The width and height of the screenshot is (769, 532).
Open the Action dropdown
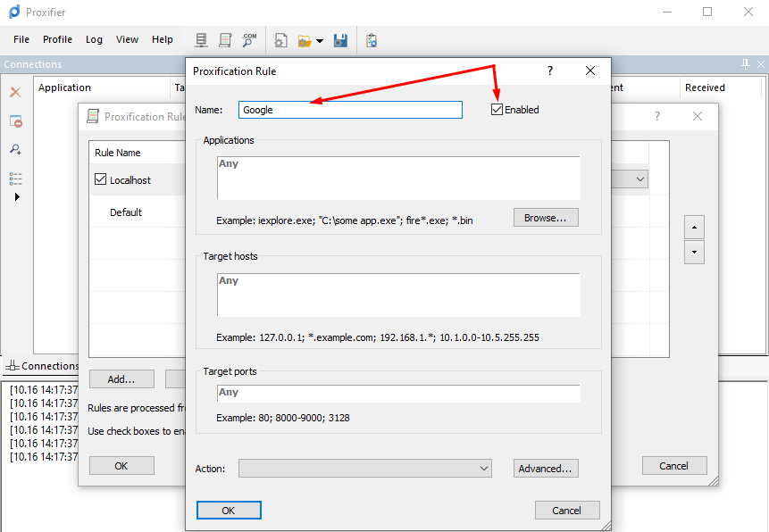click(365, 469)
